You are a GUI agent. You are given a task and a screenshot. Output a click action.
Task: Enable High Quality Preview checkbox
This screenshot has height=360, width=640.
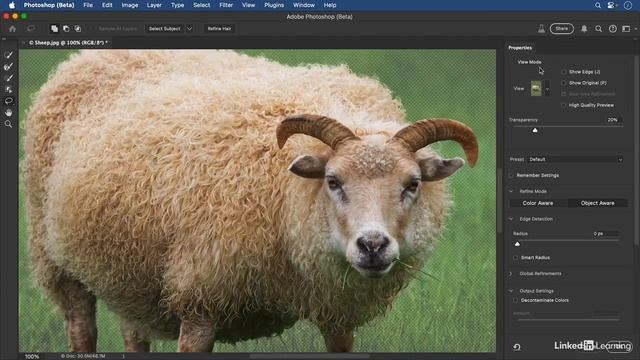point(564,105)
